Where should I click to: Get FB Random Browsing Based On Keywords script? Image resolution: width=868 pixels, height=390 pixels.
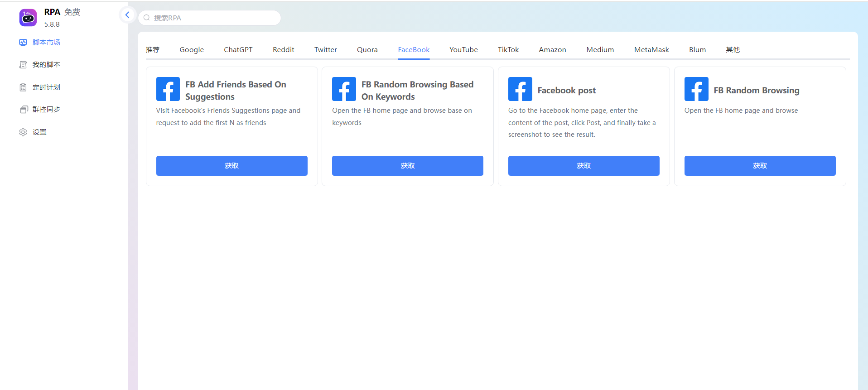(408, 166)
